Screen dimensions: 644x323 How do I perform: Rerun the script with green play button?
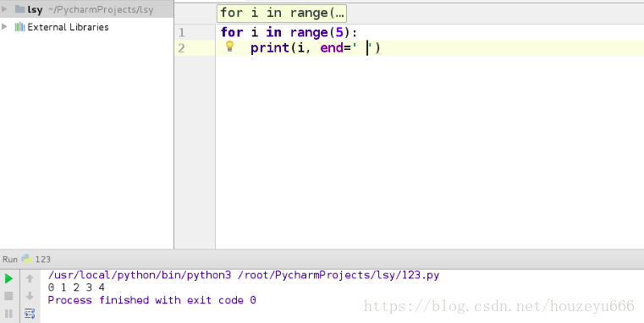[8, 279]
